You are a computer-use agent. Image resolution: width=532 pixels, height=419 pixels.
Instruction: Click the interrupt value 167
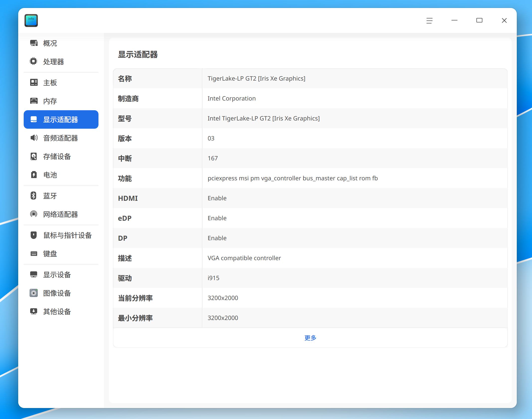(213, 158)
